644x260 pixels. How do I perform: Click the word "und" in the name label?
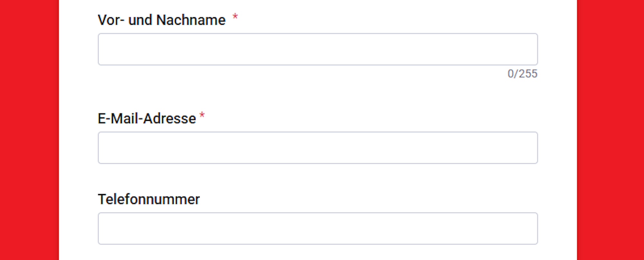[140, 20]
